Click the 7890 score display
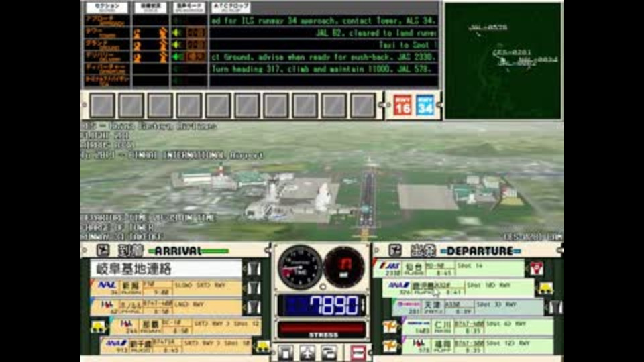The image size is (644, 362). click(x=321, y=306)
